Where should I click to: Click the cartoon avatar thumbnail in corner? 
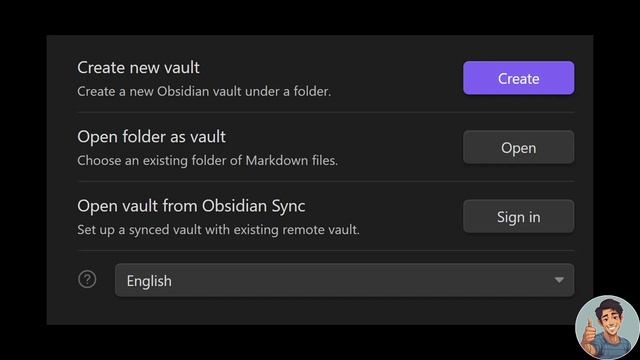(x=607, y=327)
